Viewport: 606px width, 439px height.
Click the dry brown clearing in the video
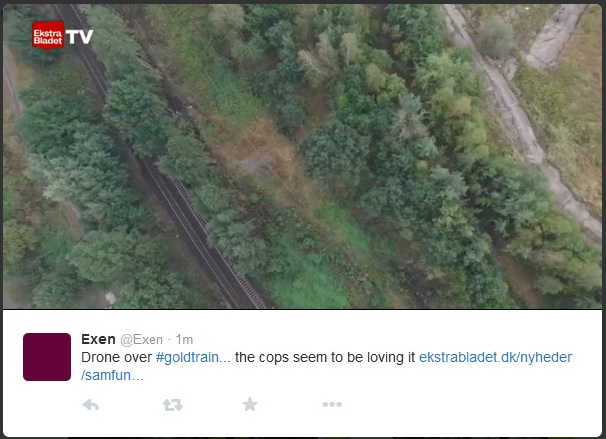(263, 155)
